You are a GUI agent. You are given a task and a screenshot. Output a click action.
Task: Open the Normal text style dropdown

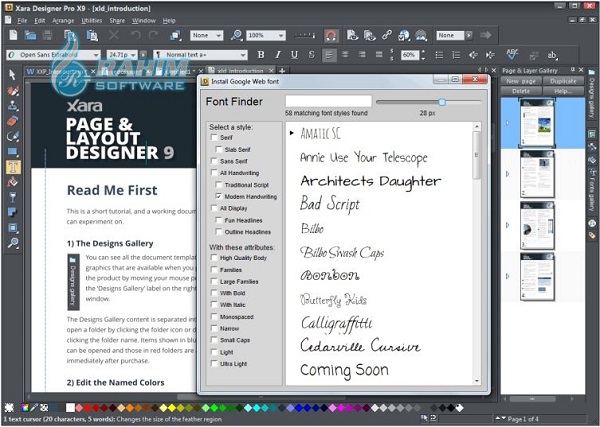(x=243, y=55)
